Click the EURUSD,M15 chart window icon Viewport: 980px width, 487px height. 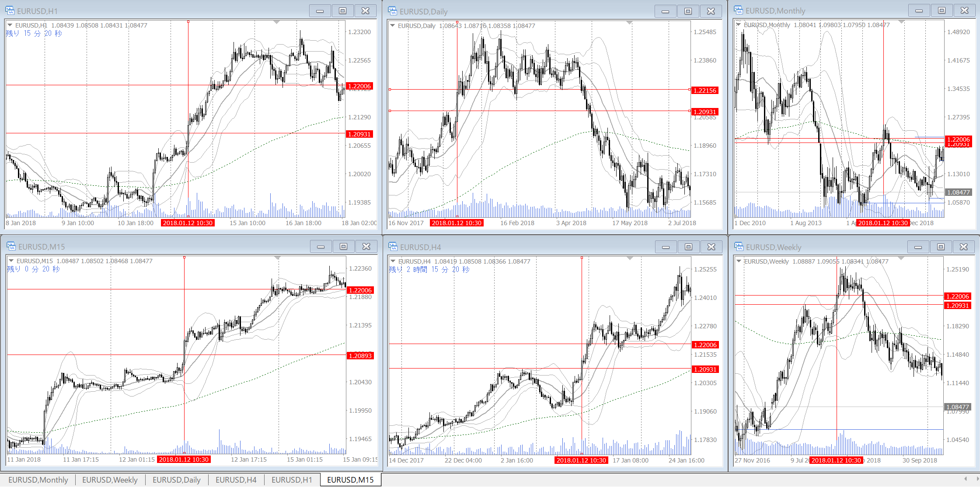(x=11, y=246)
